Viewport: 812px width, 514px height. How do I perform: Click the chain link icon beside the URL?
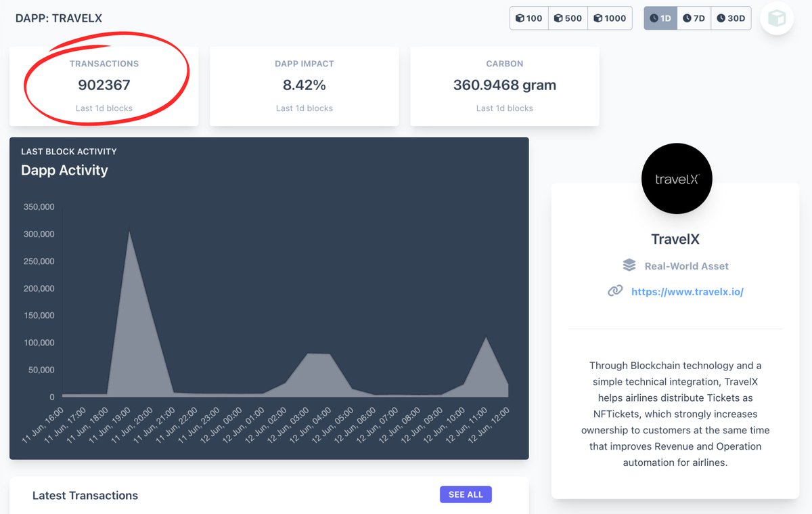(615, 291)
